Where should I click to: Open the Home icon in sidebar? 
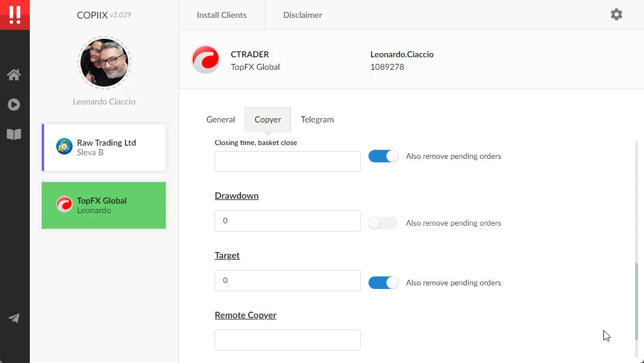coord(14,75)
